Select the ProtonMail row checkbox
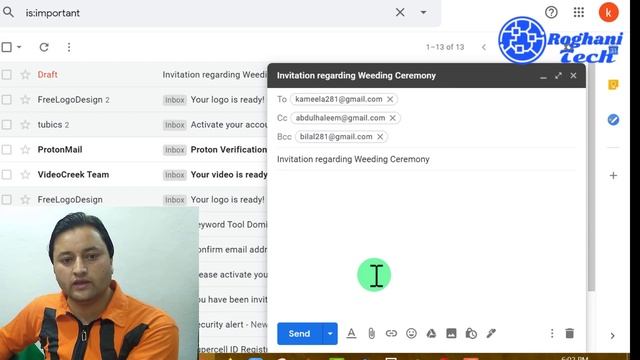The height and width of the screenshot is (360, 640). click(x=7, y=150)
